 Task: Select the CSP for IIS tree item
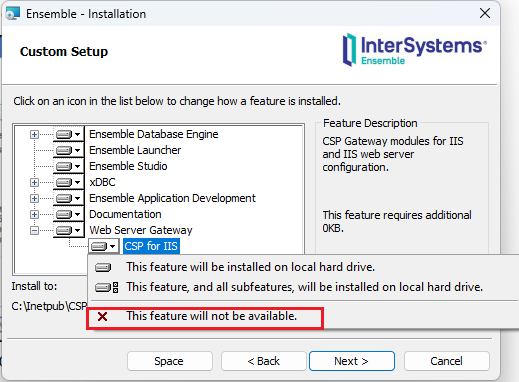(151, 246)
